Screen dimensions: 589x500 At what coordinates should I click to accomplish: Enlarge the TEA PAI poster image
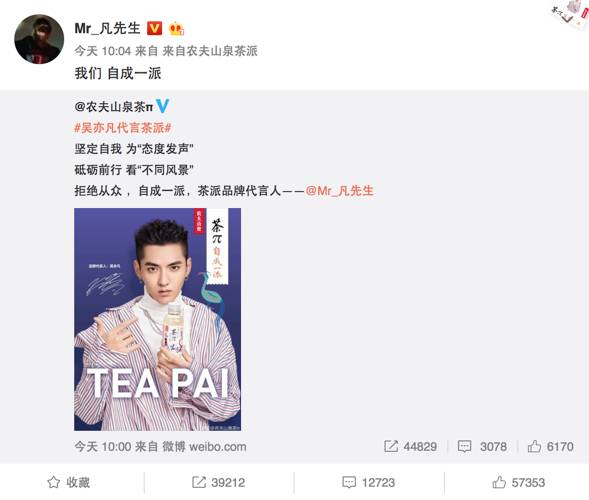157,319
